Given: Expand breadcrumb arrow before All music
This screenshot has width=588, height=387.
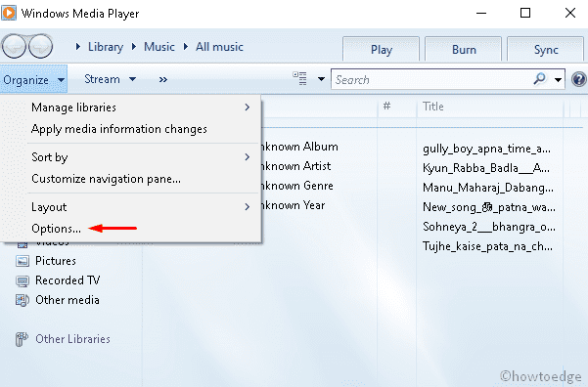Looking at the screenshot, I should click(x=186, y=47).
